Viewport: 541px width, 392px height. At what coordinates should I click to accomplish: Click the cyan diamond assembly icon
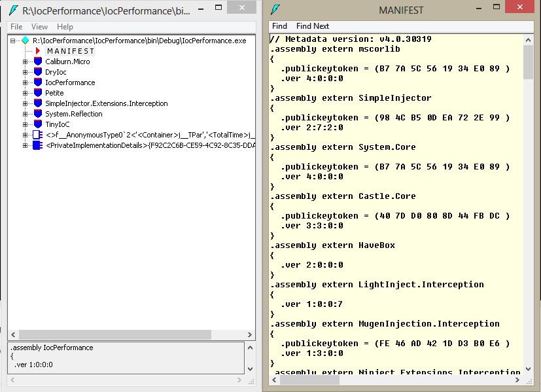26,41
